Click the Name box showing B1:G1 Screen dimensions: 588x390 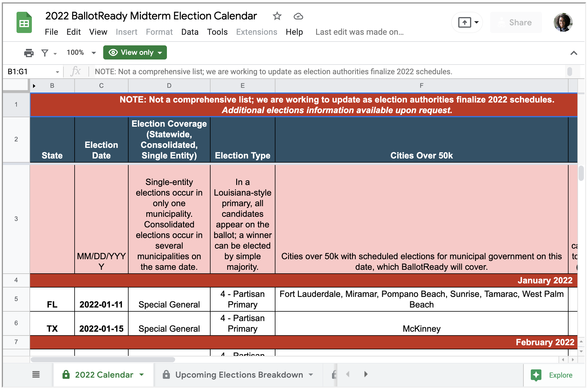click(x=29, y=72)
